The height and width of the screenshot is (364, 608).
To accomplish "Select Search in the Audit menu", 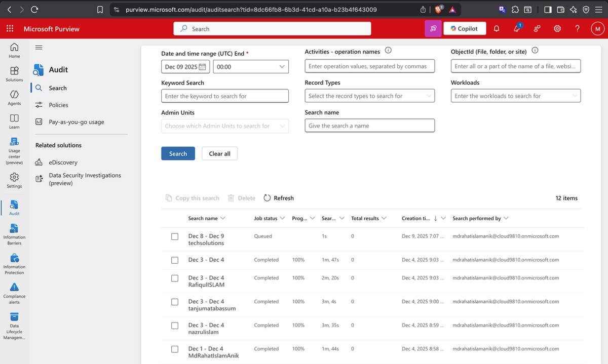I will click(x=57, y=88).
